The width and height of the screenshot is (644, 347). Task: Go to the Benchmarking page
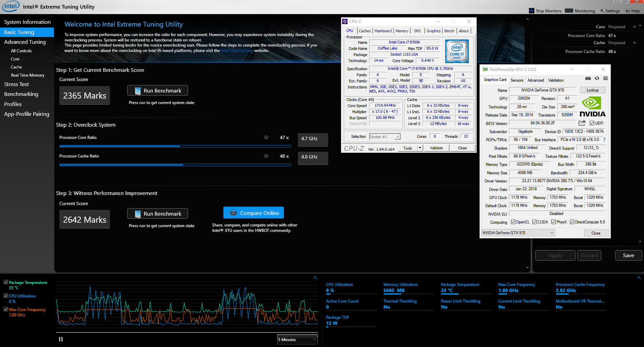(21, 94)
